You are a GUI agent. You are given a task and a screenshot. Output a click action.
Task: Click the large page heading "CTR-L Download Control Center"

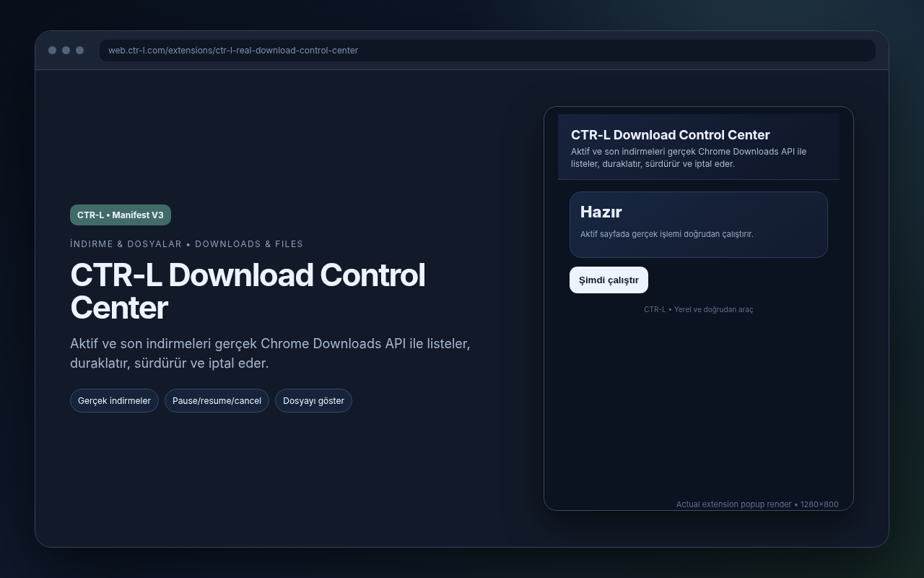[248, 292]
